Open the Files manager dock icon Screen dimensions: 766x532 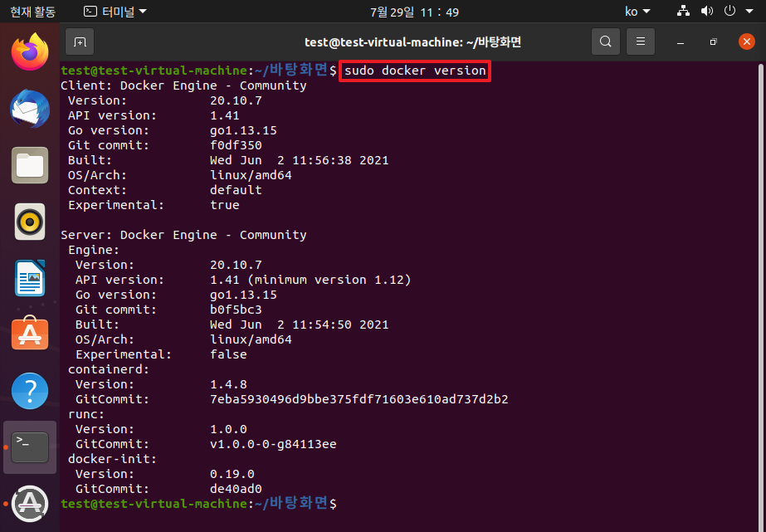[x=30, y=165]
